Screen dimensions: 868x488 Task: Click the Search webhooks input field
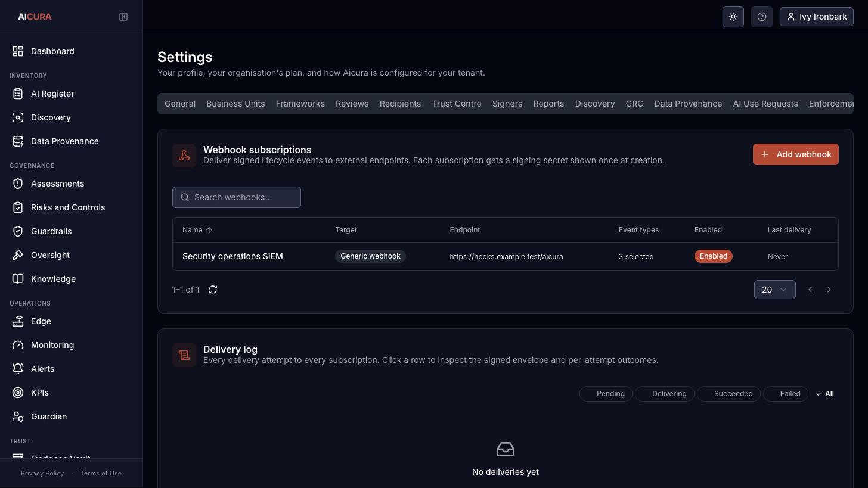[x=237, y=197]
